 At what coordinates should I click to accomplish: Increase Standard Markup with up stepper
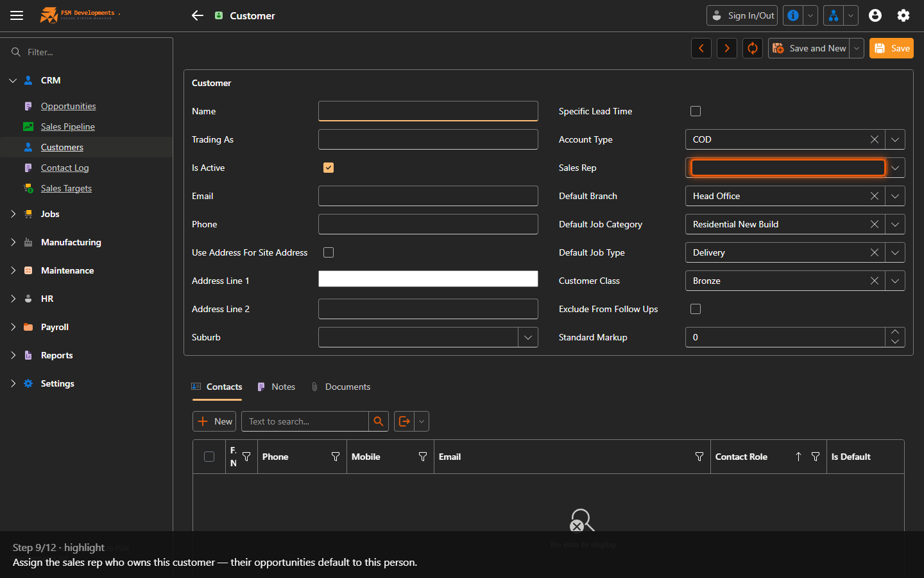coord(895,332)
